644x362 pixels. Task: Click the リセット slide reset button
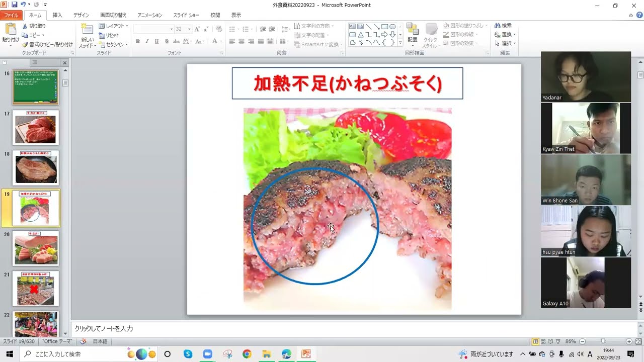tap(109, 35)
